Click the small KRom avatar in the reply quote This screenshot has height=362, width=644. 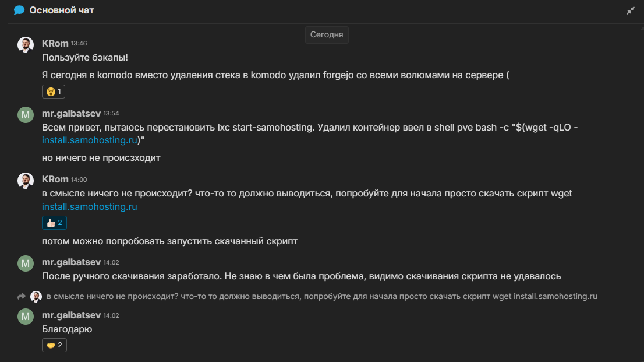(36, 297)
